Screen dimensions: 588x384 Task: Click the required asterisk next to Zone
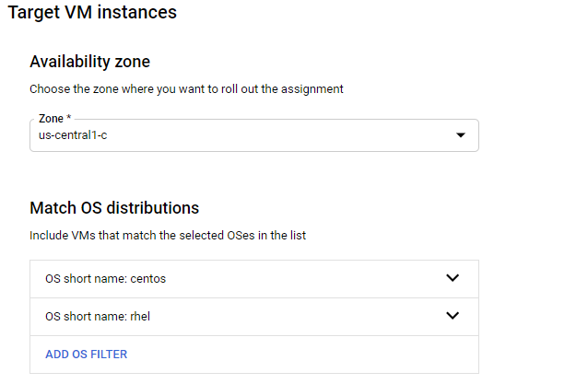(69, 120)
